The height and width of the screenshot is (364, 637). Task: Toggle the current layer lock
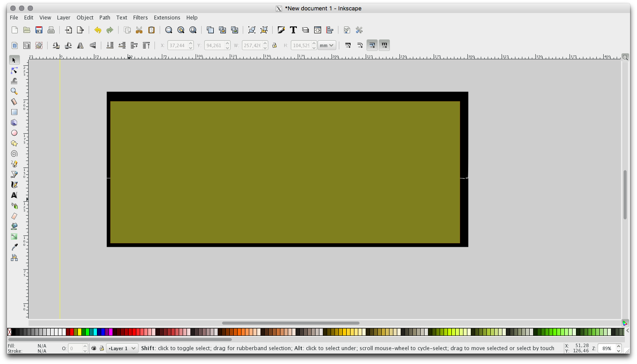(x=102, y=348)
